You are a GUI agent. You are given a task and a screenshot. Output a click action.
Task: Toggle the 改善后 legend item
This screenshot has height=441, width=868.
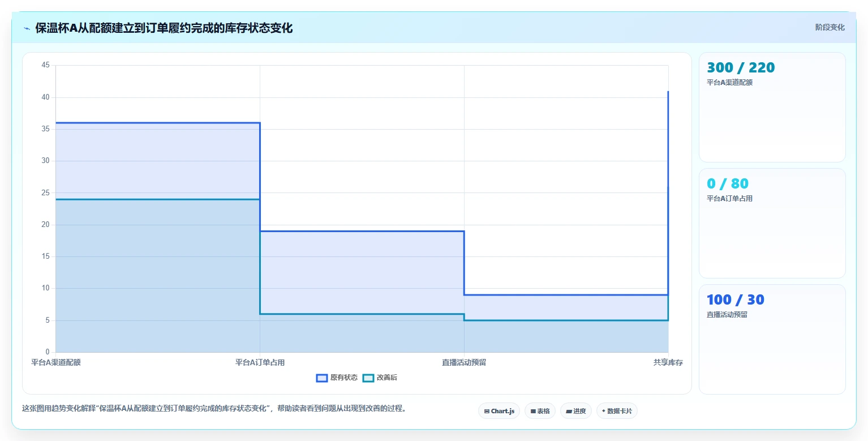pos(380,378)
